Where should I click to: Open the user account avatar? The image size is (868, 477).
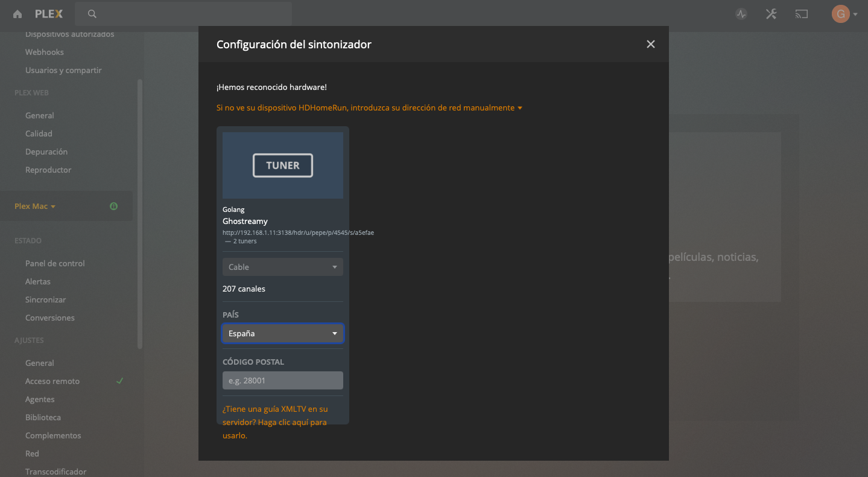840,14
